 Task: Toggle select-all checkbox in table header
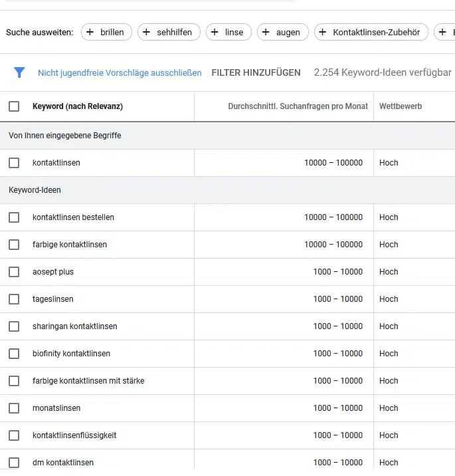click(14, 106)
